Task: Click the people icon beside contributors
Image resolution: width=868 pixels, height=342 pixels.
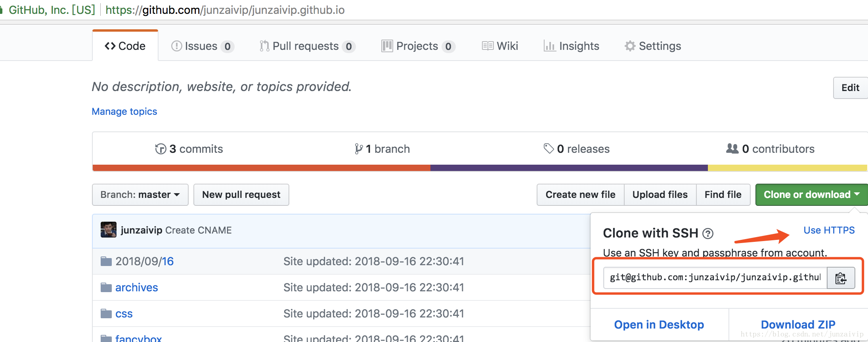Action: (x=732, y=148)
